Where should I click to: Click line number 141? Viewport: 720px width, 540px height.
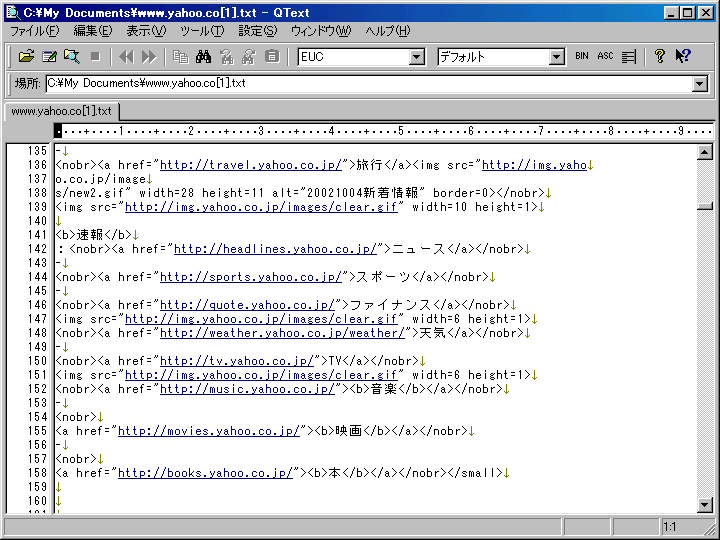pyautogui.click(x=37, y=235)
